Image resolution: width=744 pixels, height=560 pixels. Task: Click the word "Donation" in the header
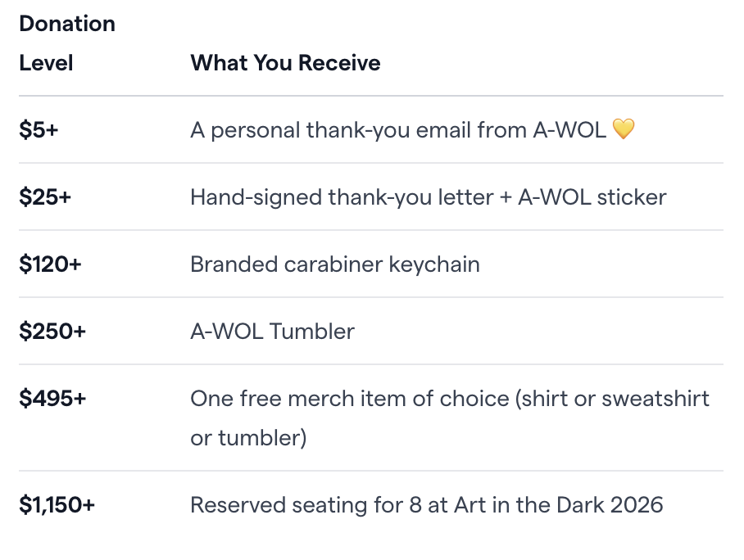pyautogui.click(x=67, y=24)
